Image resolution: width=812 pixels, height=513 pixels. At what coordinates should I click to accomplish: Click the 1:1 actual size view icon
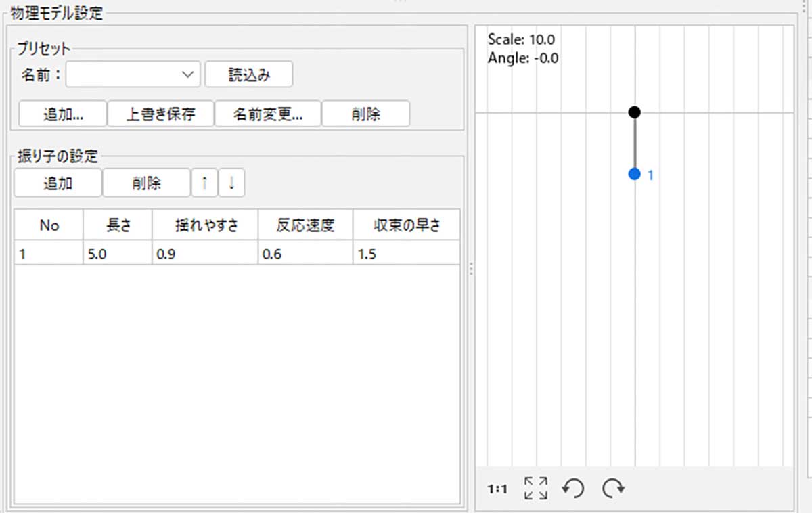point(497,488)
